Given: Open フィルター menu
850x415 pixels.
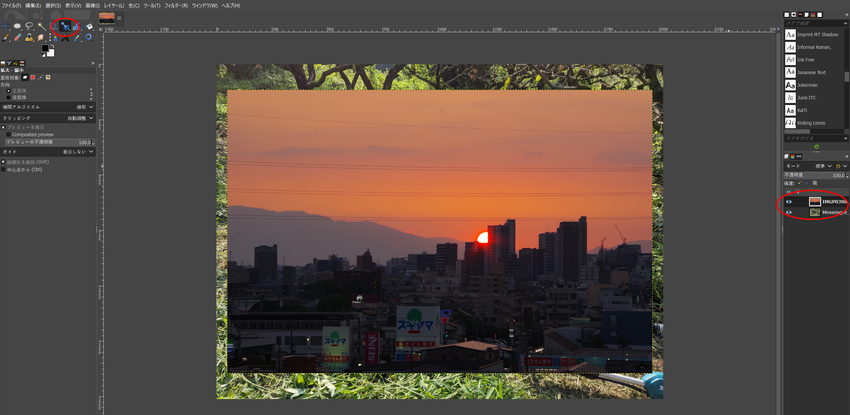Looking at the screenshot, I should [x=176, y=5].
